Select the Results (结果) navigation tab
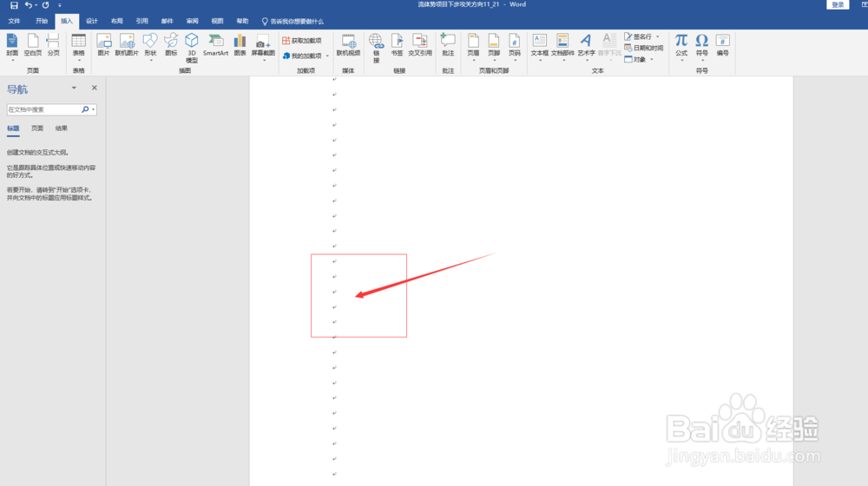The height and width of the screenshot is (486, 868). (x=61, y=128)
